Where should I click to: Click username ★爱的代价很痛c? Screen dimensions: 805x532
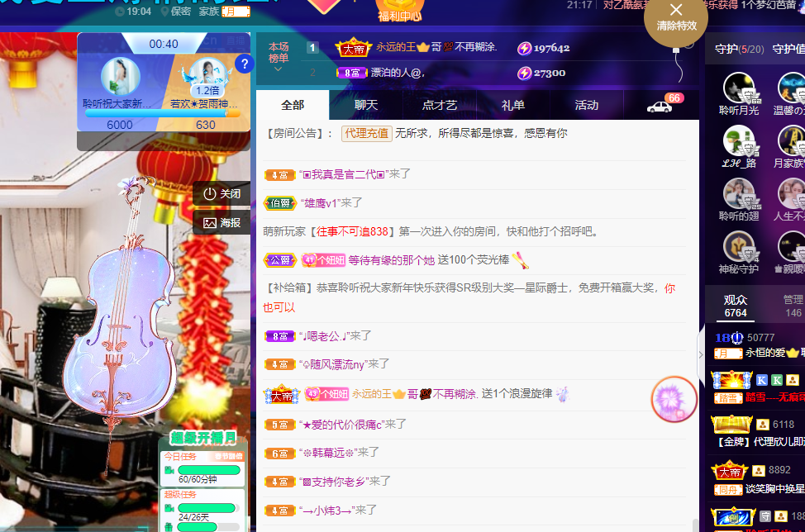point(342,425)
